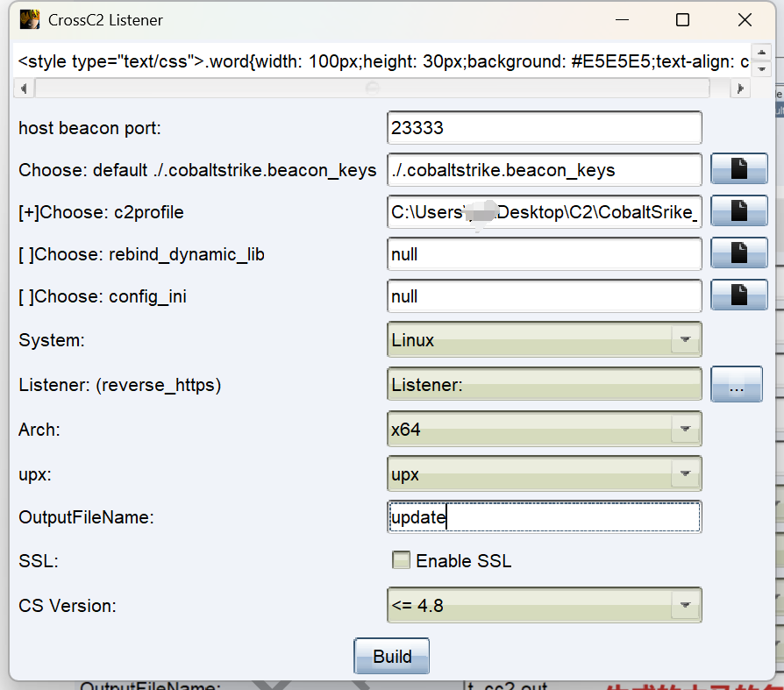Click the vertical scroll down arrow
The width and height of the screenshot is (784, 690).
(761, 68)
